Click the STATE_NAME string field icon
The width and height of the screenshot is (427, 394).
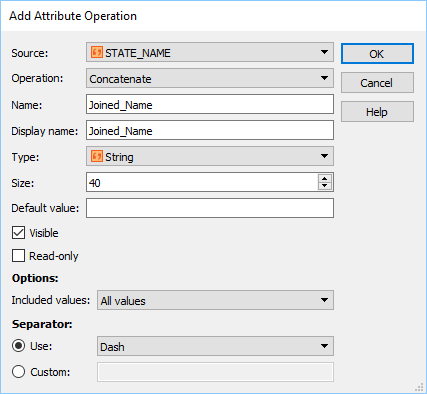pos(97,52)
